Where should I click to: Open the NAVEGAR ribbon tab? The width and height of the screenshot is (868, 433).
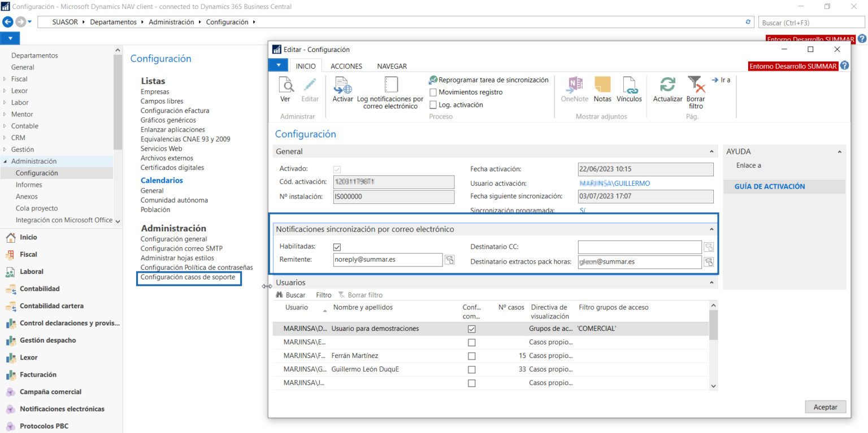click(x=392, y=66)
